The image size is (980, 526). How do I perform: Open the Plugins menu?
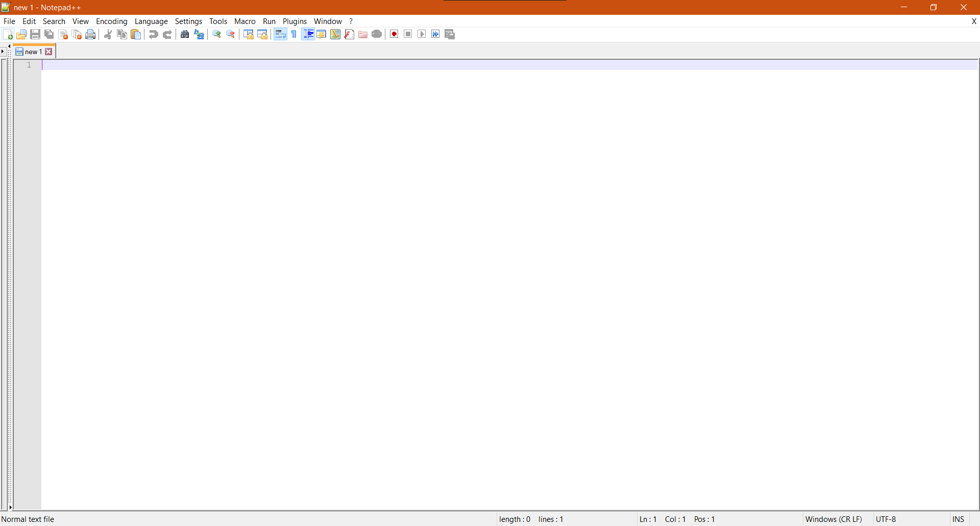coord(295,21)
